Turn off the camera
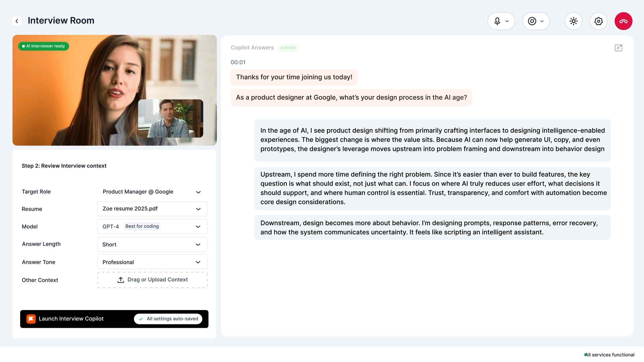 click(x=532, y=21)
